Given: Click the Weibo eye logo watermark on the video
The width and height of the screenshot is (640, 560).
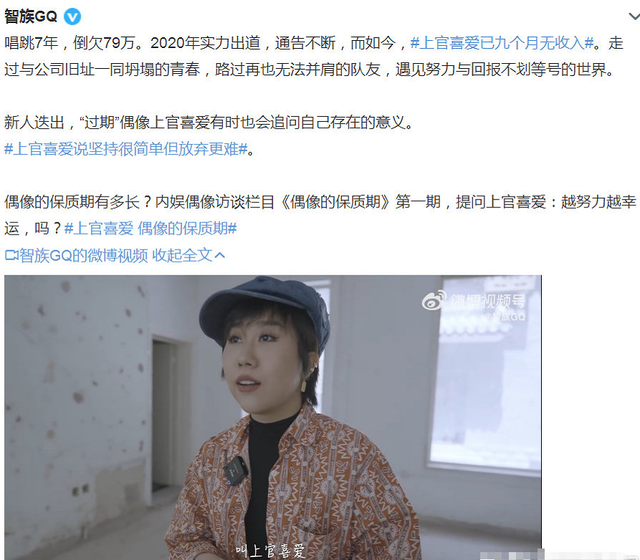Looking at the screenshot, I should click(434, 301).
